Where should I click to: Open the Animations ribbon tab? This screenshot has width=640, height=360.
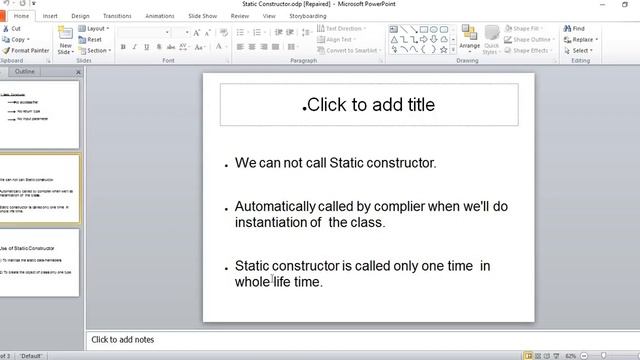tap(160, 16)
